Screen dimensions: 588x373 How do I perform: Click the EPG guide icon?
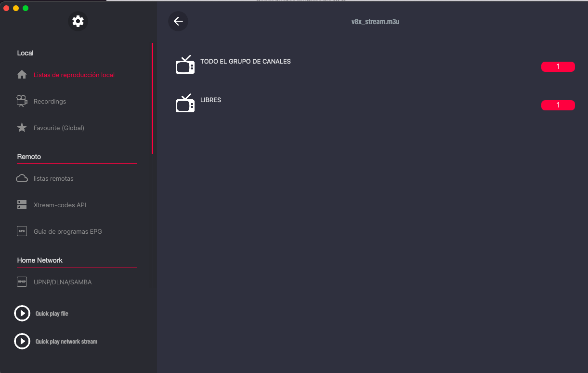click(x=22, y=231)
